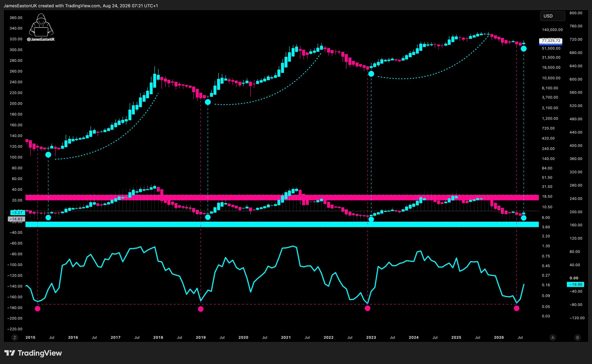Click the @JamesEastonUK handle text
This screenshot has width=592, height=364.
pos(41,39)
